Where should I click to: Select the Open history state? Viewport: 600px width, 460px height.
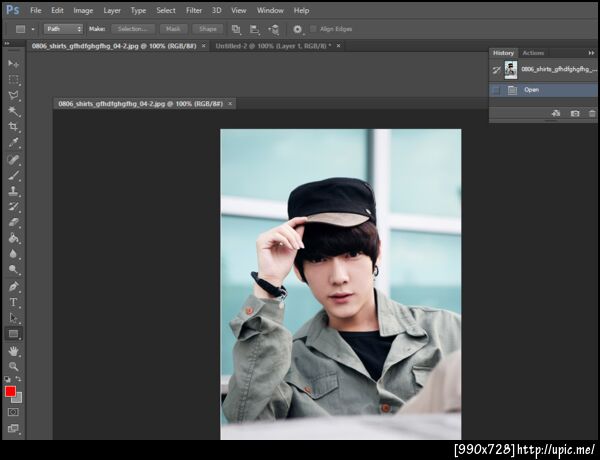coord(543,90)
